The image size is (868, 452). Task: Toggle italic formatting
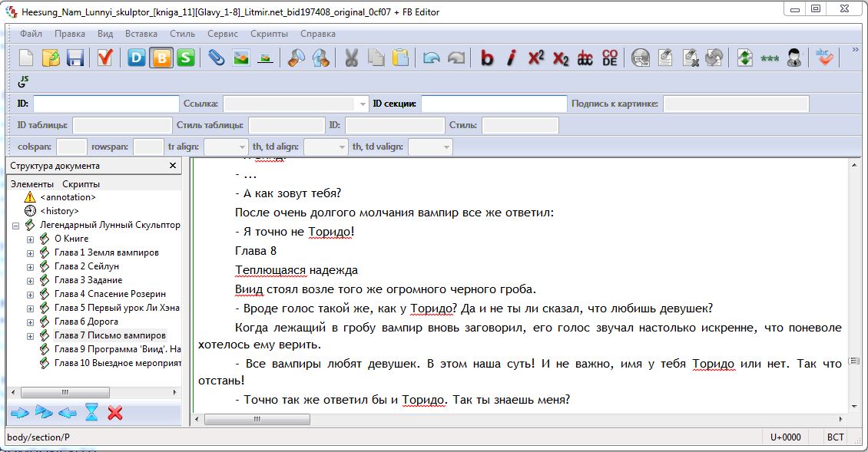[512, 58]
